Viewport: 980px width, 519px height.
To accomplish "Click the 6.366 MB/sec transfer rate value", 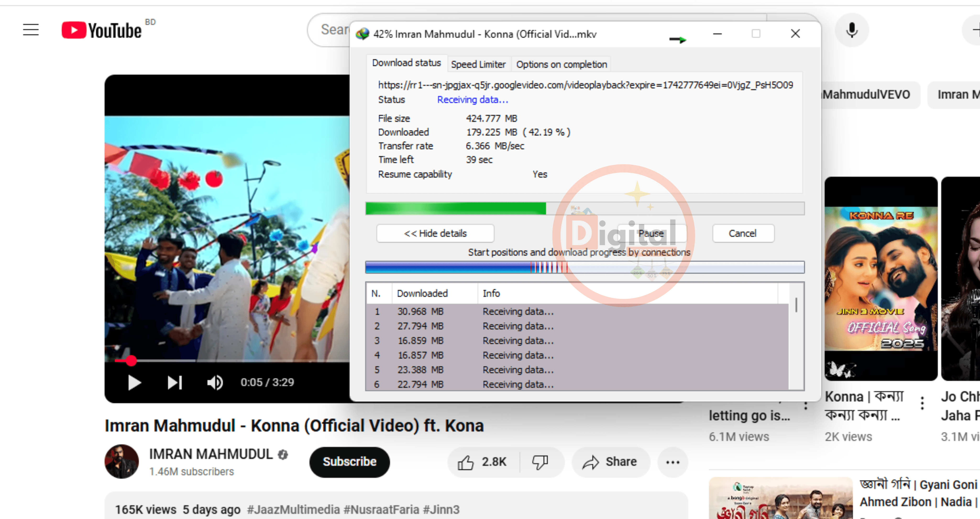I will pos(495,146).
